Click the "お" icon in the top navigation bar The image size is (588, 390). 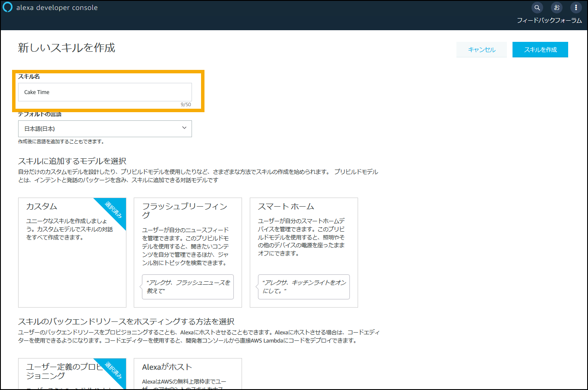click(x=557, y=7)
